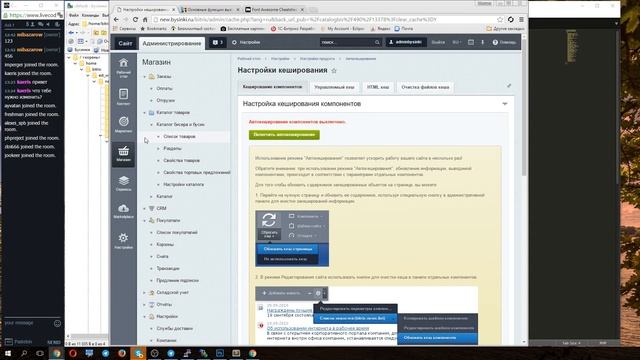Open the Сервисы layers icon in sidebar
The image size is (640, 360).
click(123, 181)
